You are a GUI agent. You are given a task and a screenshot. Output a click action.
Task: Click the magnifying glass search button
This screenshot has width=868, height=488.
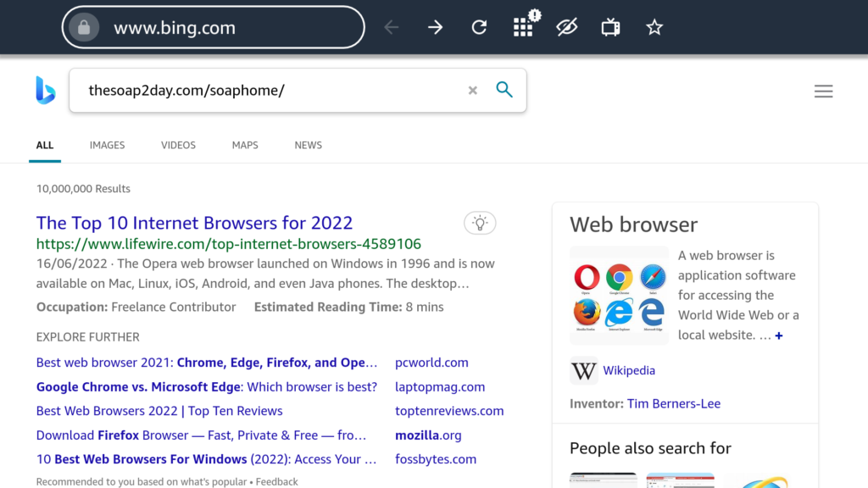(x=504, y=90)
